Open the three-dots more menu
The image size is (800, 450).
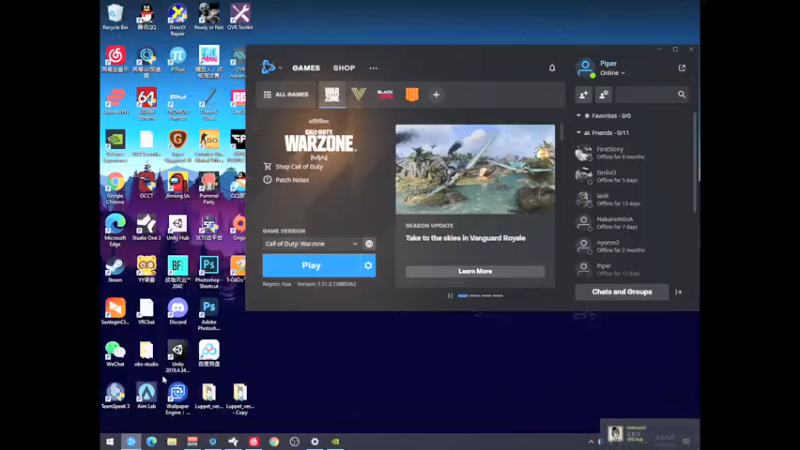pos(373,68)
